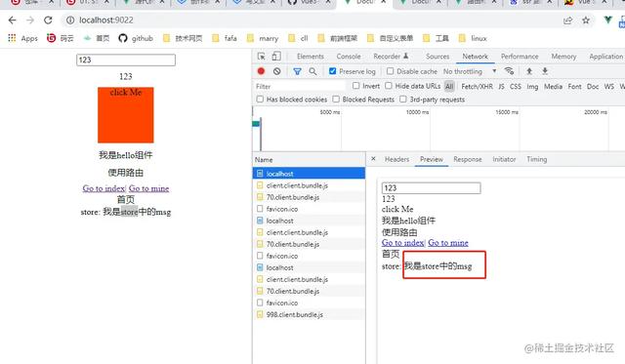Filter requests by Media type
This screenshot has height=364, width=625.
554,86
